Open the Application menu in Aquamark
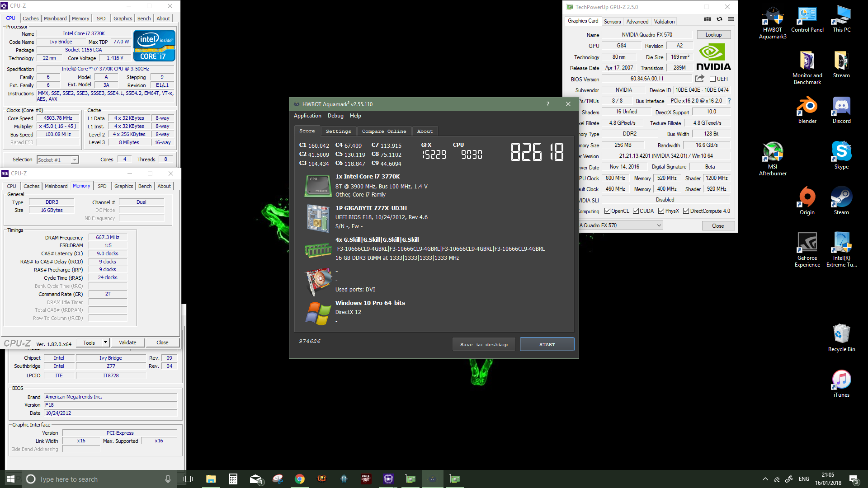This screenshot has width=868, height=488. tap(307, 116)
